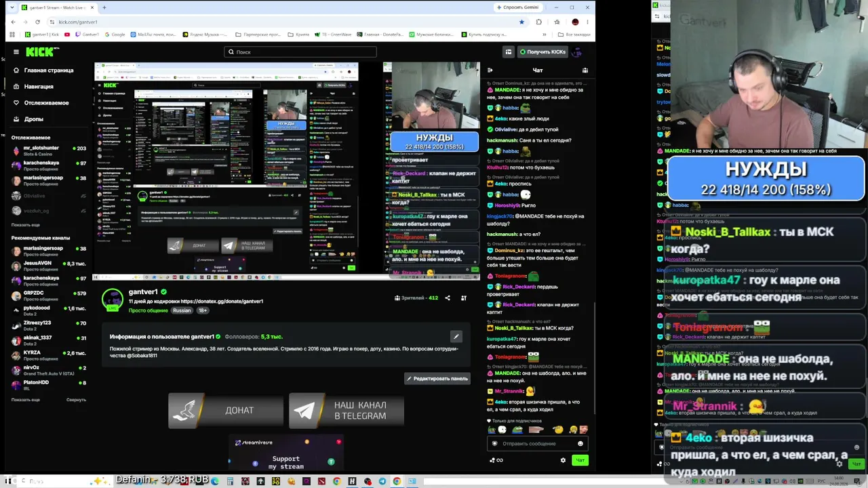Click the green Чат send button

point(580,460)
